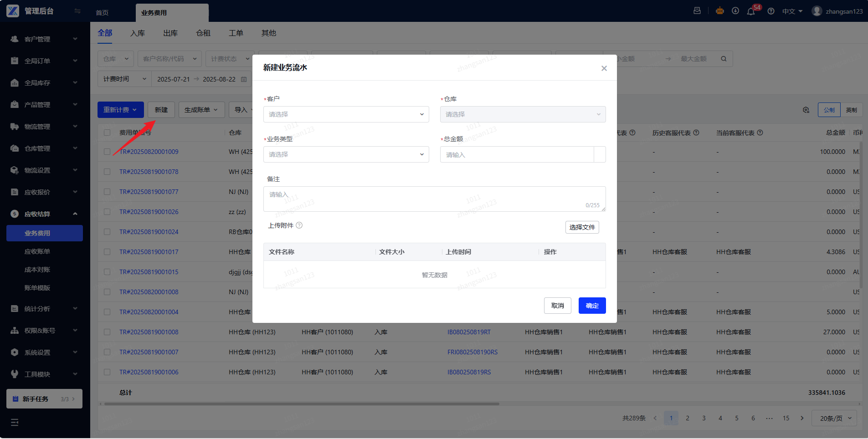Check row TR#20250819001024
Image resolution: width=868 pixels, height=439 pixels.
(x=107, y=232)
